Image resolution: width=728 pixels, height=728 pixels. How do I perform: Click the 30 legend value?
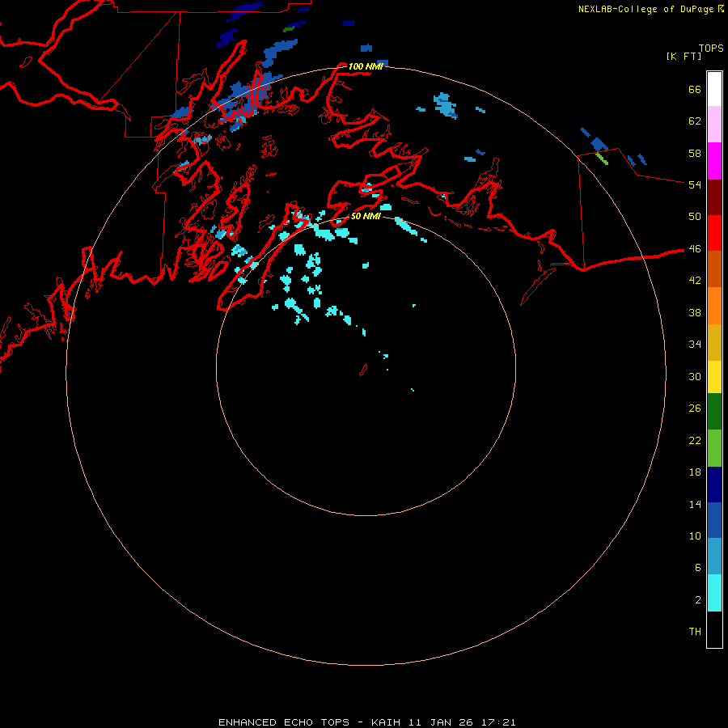tap(695, 376)
